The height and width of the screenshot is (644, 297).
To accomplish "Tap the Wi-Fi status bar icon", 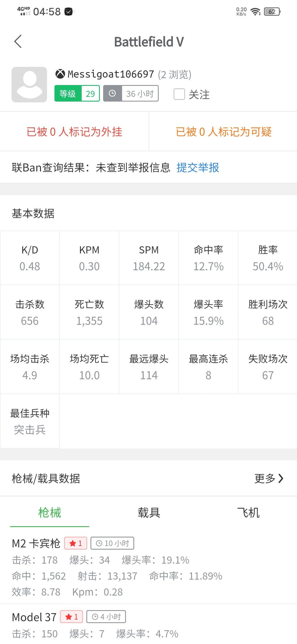I will (255, 12).
